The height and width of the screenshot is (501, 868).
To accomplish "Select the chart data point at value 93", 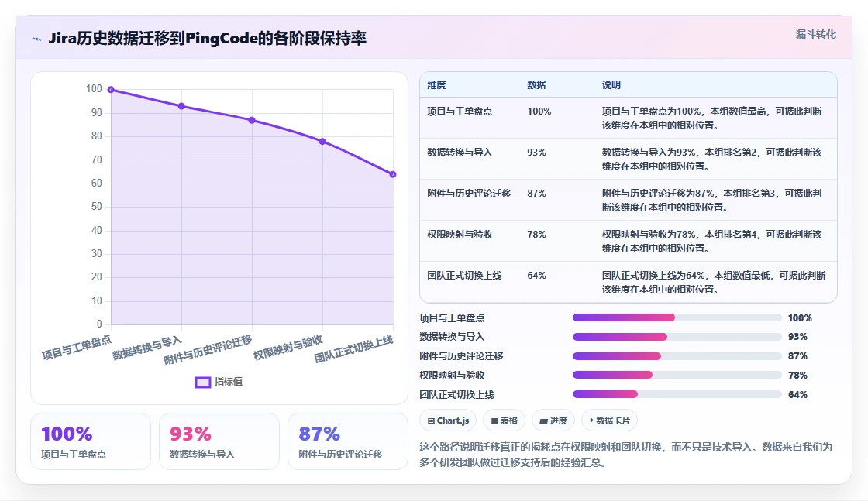I will pos(181,106).
